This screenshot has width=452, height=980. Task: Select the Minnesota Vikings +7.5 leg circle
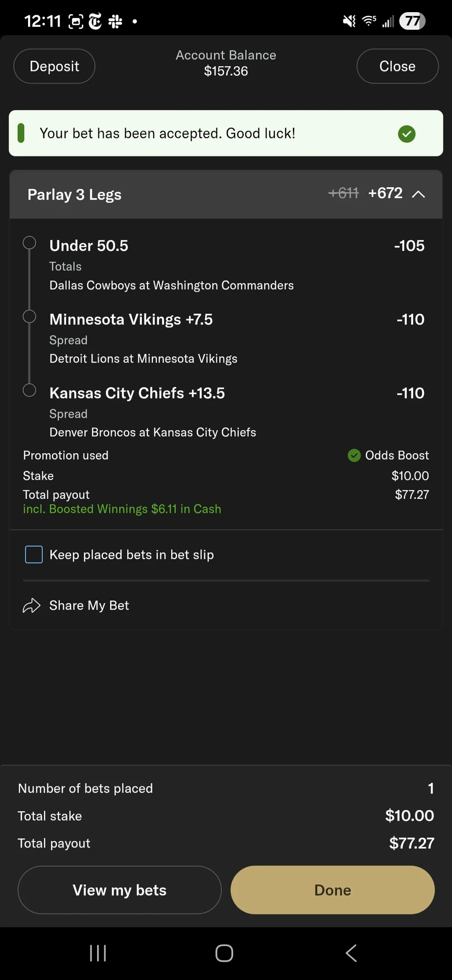click(x=29, y=317)
